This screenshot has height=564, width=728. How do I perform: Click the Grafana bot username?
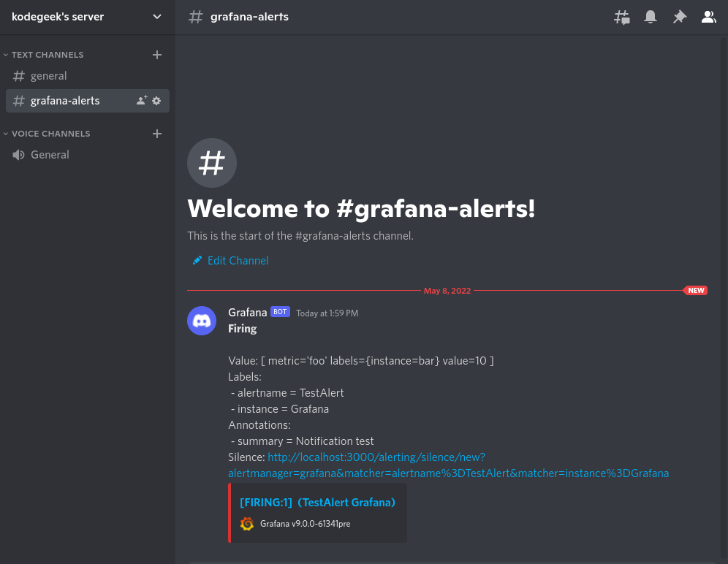[247, 313]
